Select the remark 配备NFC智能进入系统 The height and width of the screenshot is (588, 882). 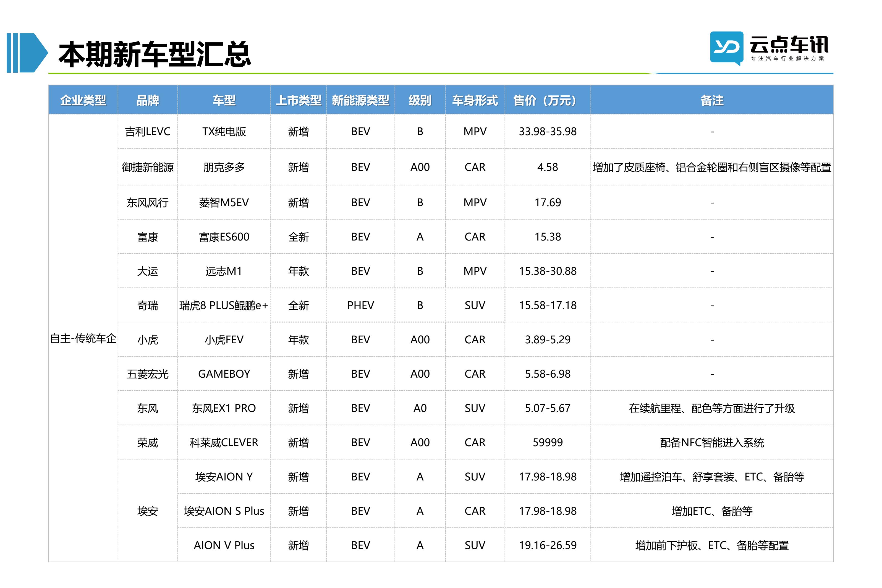click(x=712, y=443)
